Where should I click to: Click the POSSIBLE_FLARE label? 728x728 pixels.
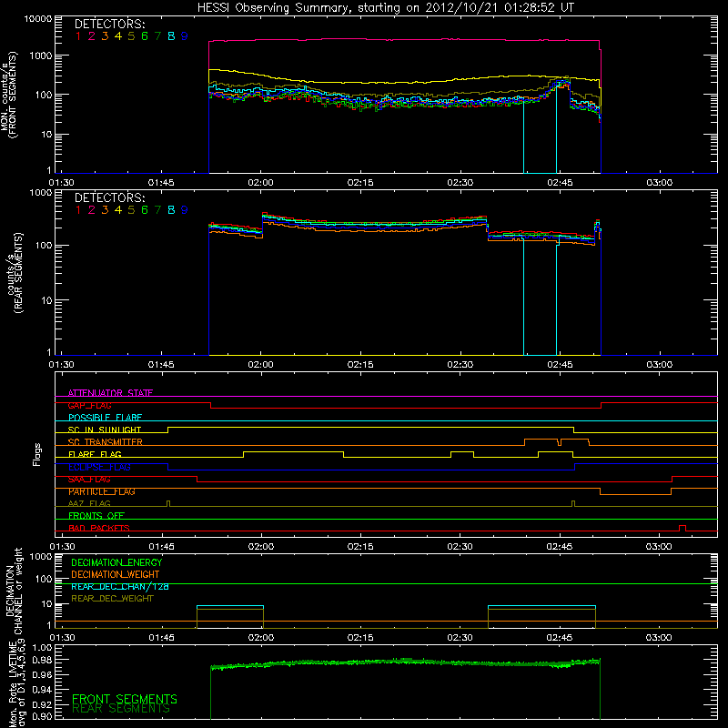(x=105, y=418)
